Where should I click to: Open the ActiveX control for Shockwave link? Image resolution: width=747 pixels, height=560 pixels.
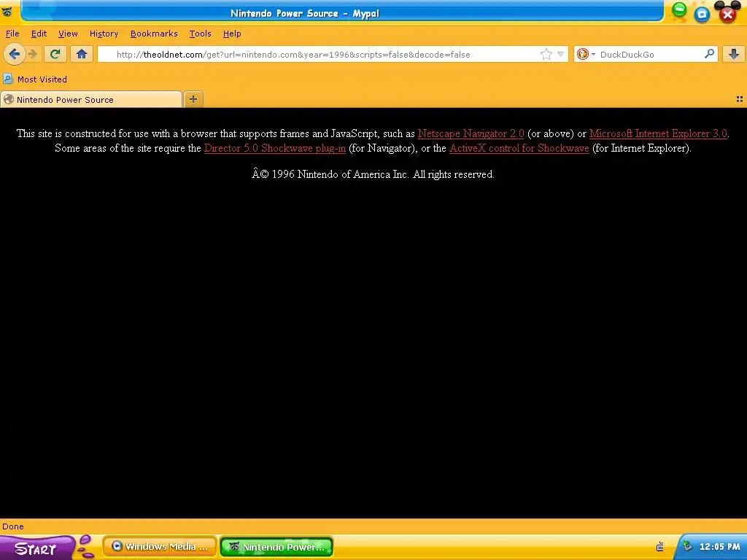click(x=519, y=148)
